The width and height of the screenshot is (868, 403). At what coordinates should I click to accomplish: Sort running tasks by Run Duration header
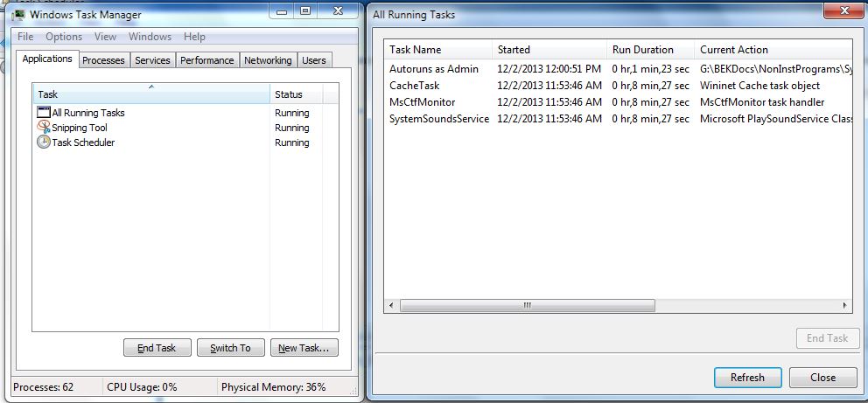pyautogui.click(x=643, y=50)
